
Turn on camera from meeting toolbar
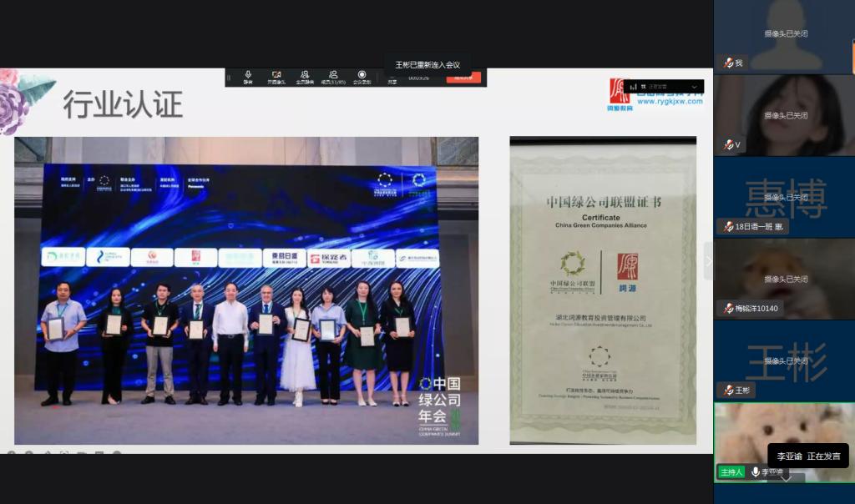[275, 77]
